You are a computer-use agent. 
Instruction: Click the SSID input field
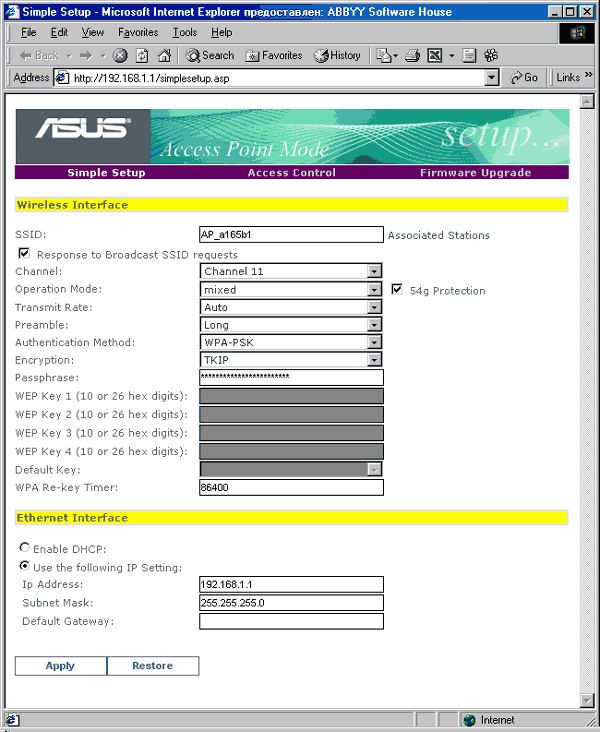click(x=291, y=234)
